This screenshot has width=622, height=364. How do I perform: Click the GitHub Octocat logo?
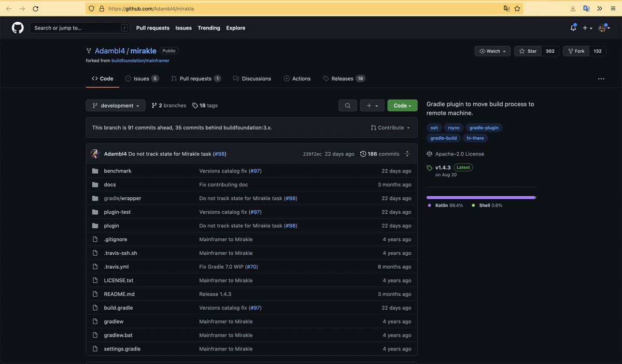click(18, 28)
